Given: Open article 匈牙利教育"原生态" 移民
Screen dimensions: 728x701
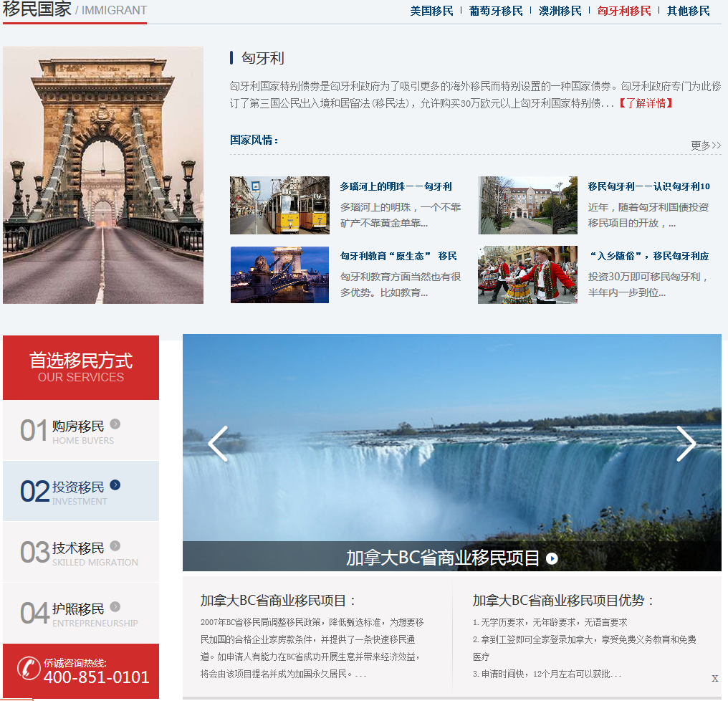Looking at the screenshot, I should click(x=398, y=256).
